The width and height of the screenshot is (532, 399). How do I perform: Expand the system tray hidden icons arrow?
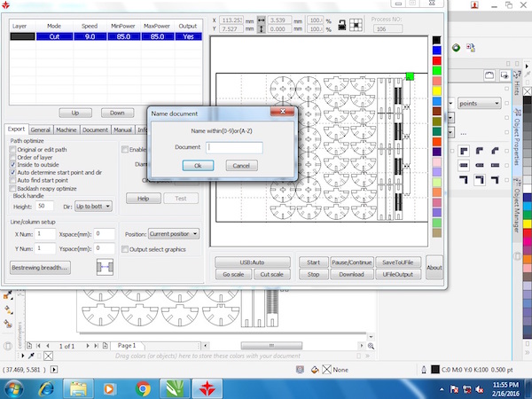pos(442,389)
